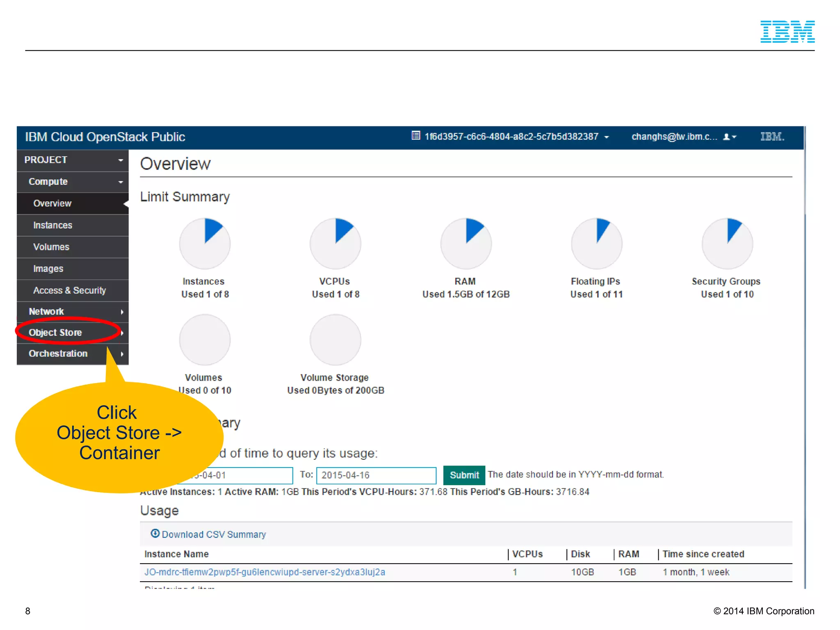The height and width of the screenshot is (630, 840).
Task: Click the 1GB RAM table cell
Action: click(627, 572)
